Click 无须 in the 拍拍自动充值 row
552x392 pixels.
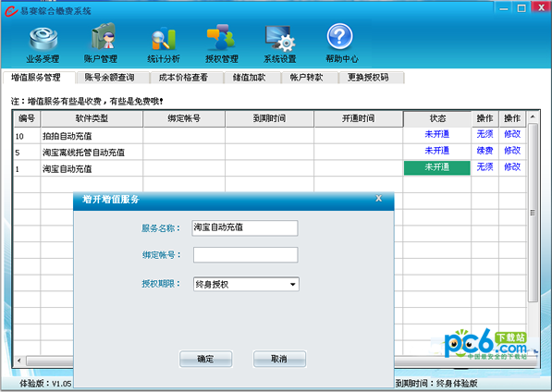point(485,134)
